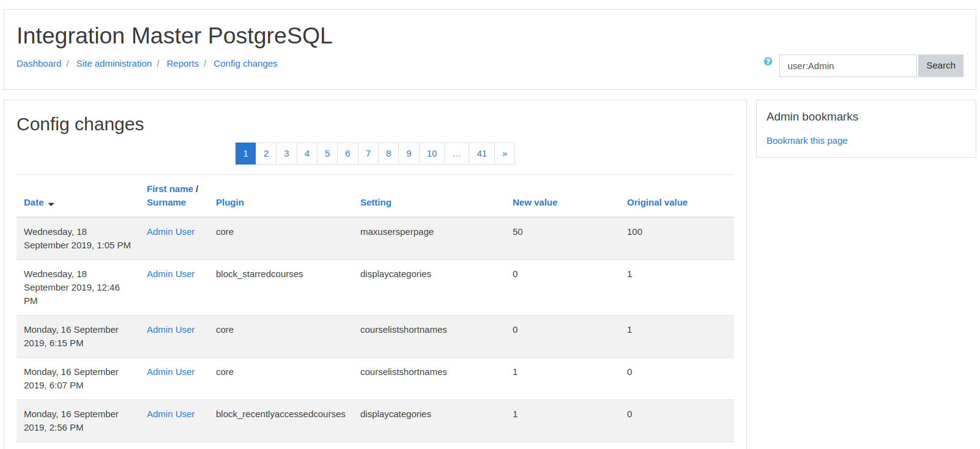
Task: Select the maxusersperpage setting text
Action: [x=397, y=232]
